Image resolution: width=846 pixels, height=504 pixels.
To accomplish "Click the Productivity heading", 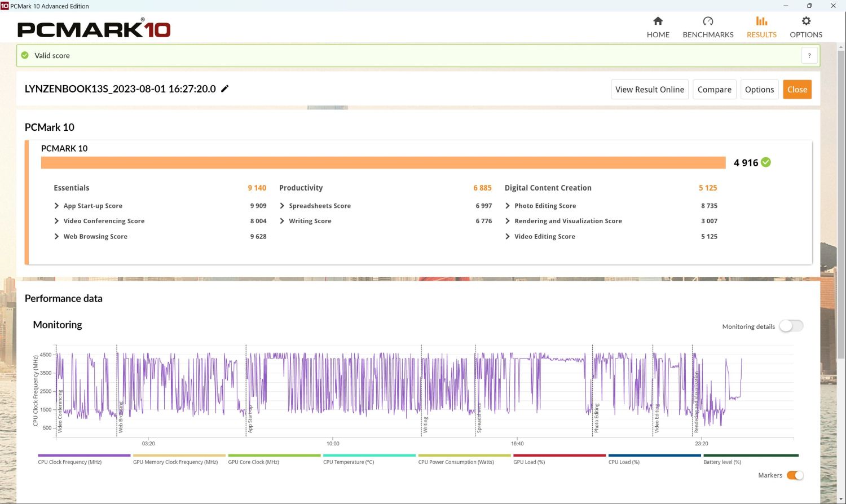I will 301,188.
